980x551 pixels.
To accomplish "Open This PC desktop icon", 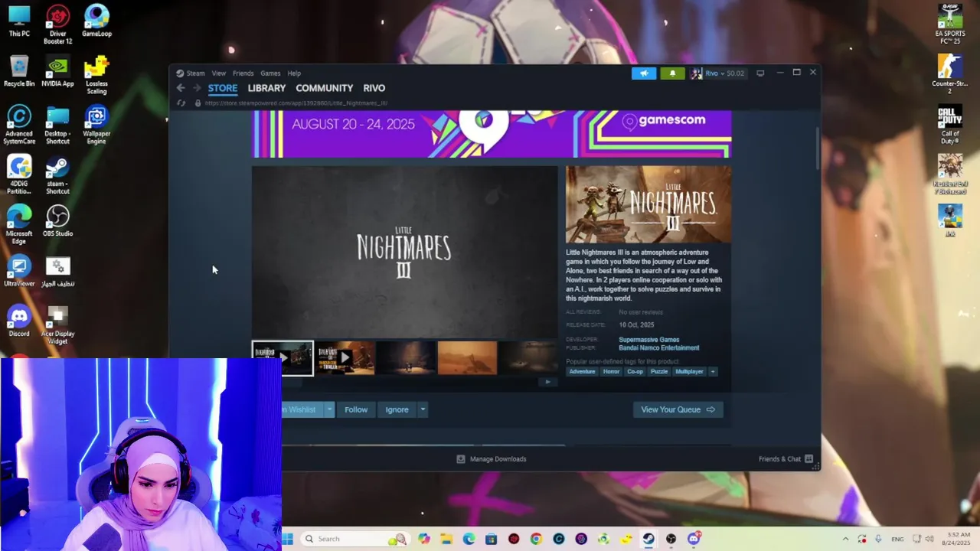I will [x=19, y=21].
